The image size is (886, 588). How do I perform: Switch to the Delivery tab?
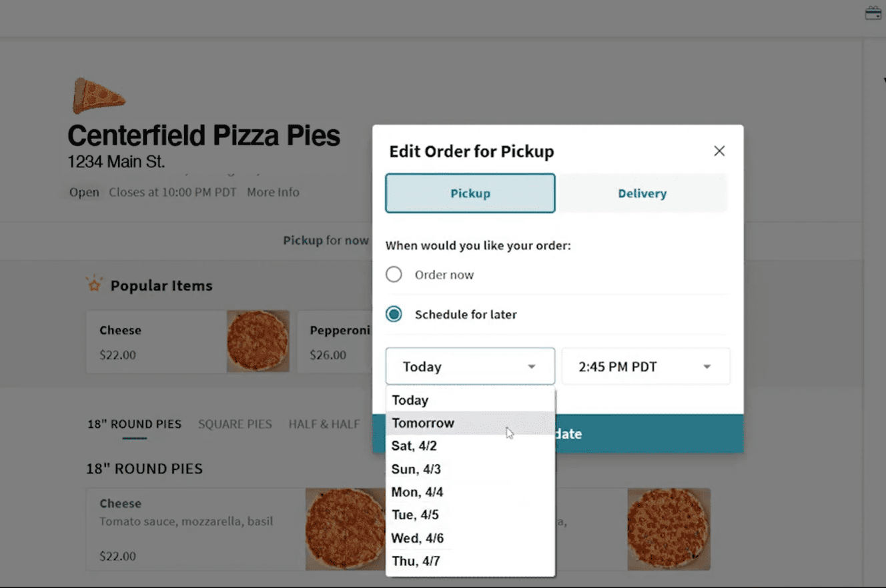point(642,193)
